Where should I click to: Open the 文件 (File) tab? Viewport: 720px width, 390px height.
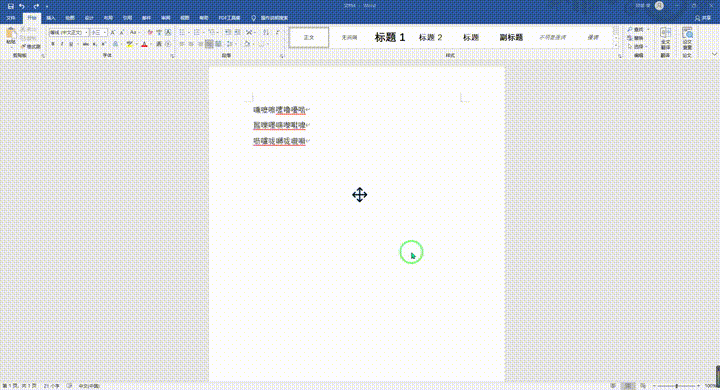coord(11,18)
